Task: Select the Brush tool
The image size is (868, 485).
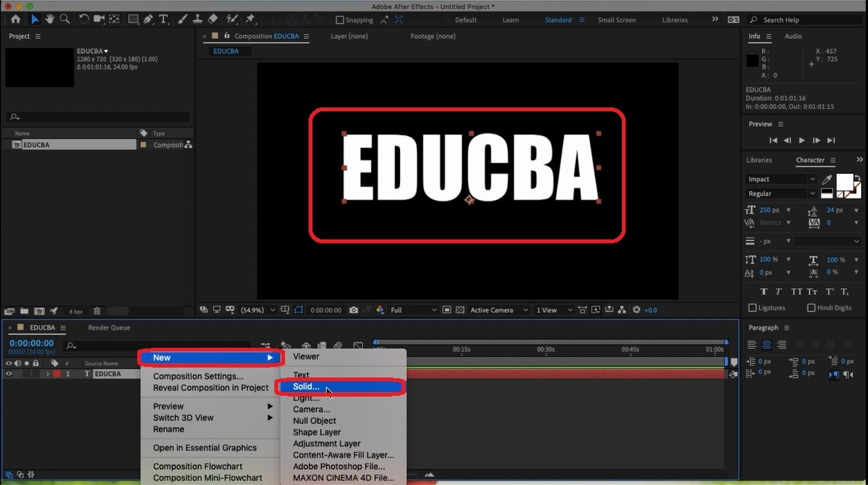Action: coord(181,19)
